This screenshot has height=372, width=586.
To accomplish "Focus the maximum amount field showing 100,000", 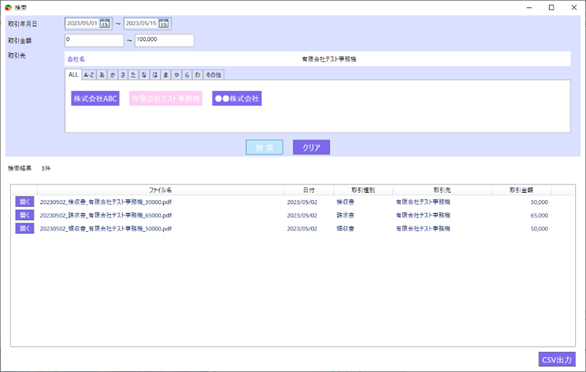I will coord(164,40).
